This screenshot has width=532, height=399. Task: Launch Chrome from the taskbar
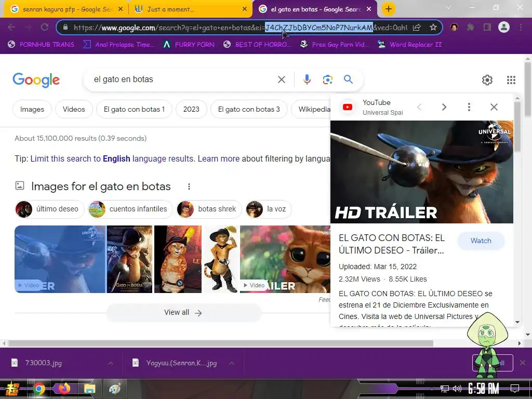tap(38, 389)
